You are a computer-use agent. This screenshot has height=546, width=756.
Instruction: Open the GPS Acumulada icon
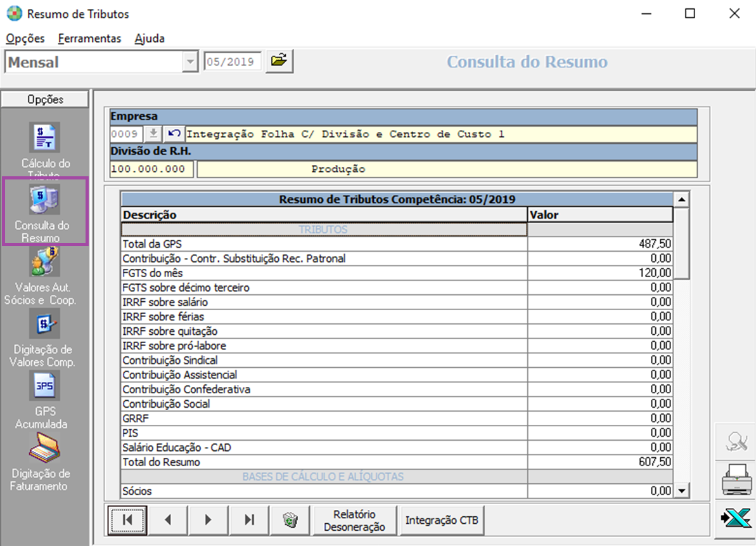(x=45, y=386)
